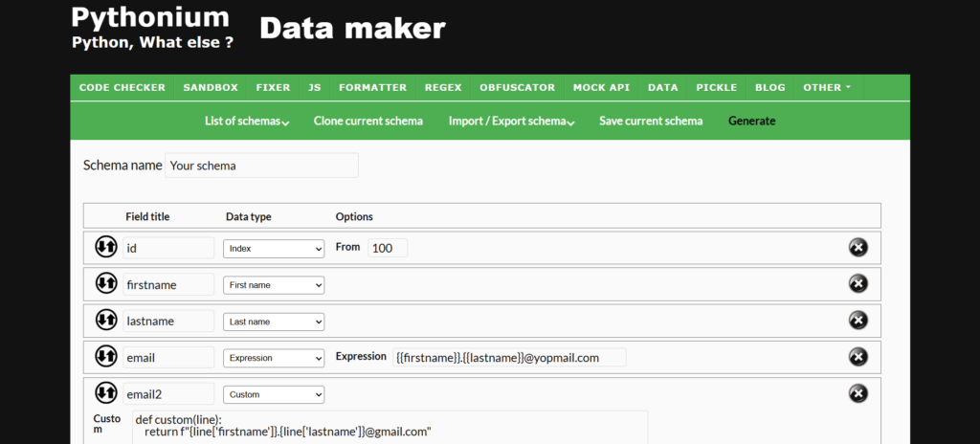Expand the Import / Export schema menu
980x444 pixels.
(511, 121)
